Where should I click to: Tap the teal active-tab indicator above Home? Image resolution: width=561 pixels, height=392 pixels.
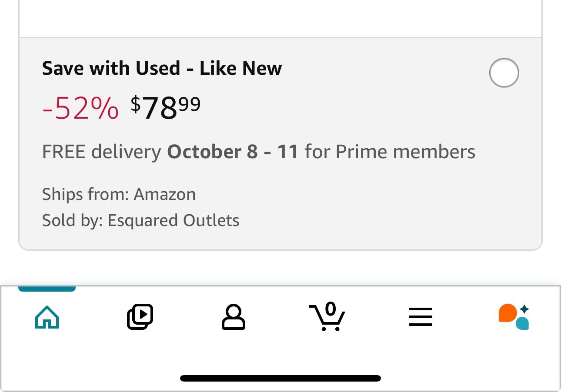click(47, 289)
